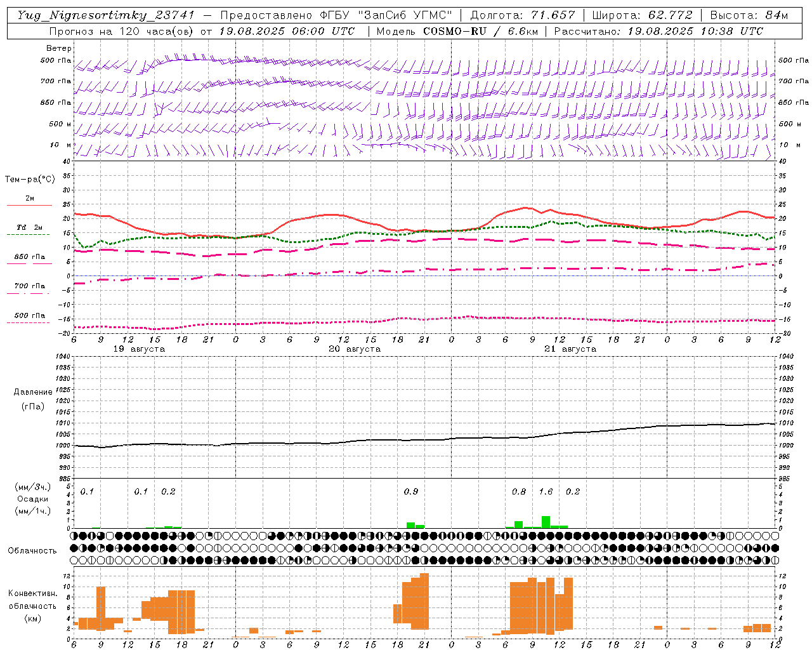Image resolution: width=812 pixels, height=650 pixels.
Task: Click the Ветер panel label
Action: pos(58,48)
